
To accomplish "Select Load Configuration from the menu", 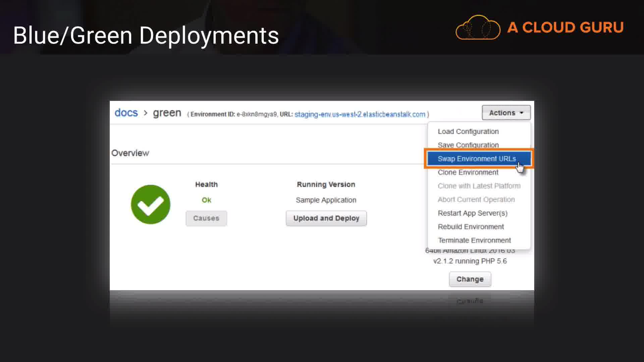I will point(468,131).
